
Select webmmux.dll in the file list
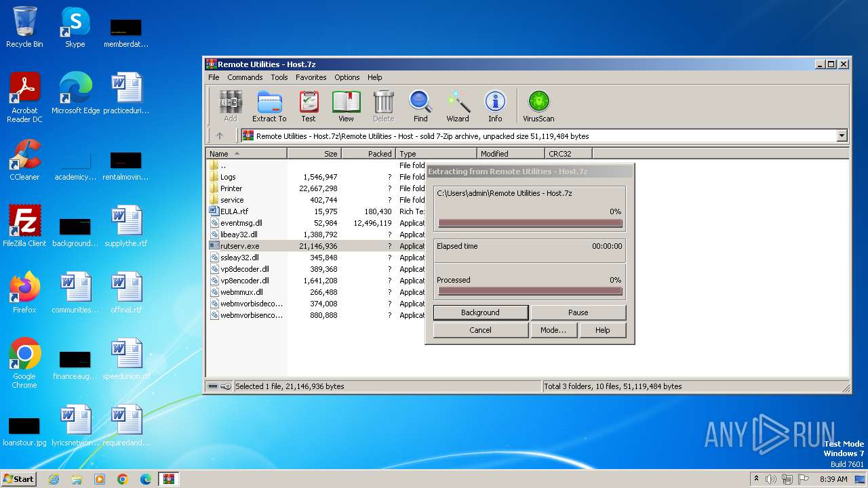(x=315, y=292)
